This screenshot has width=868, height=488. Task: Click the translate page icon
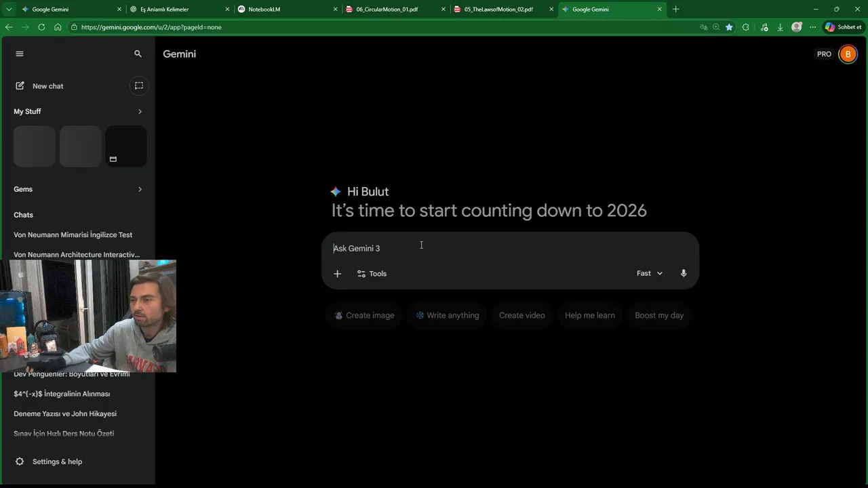pos(704,27)
